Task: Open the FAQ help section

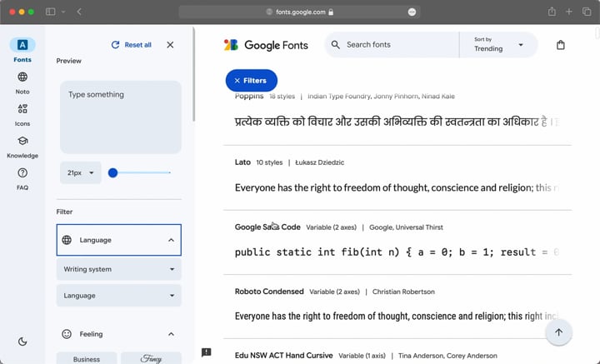Action: (x=22, y=178)
